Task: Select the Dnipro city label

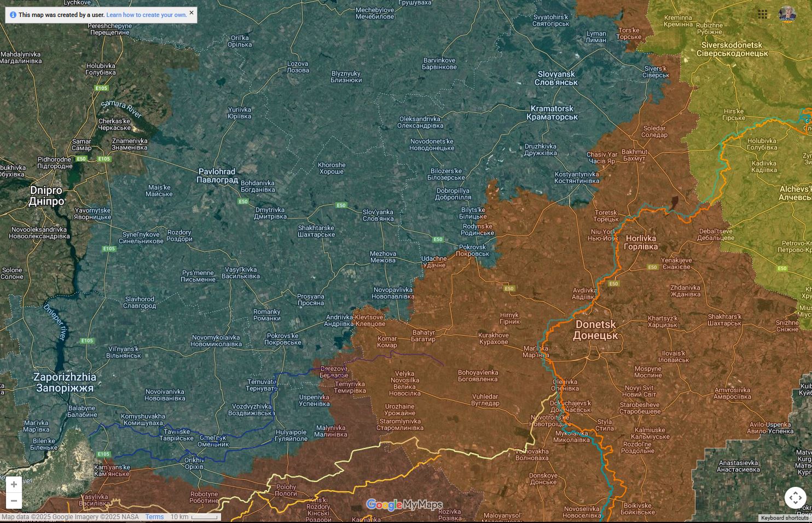Action: point(47,196)
